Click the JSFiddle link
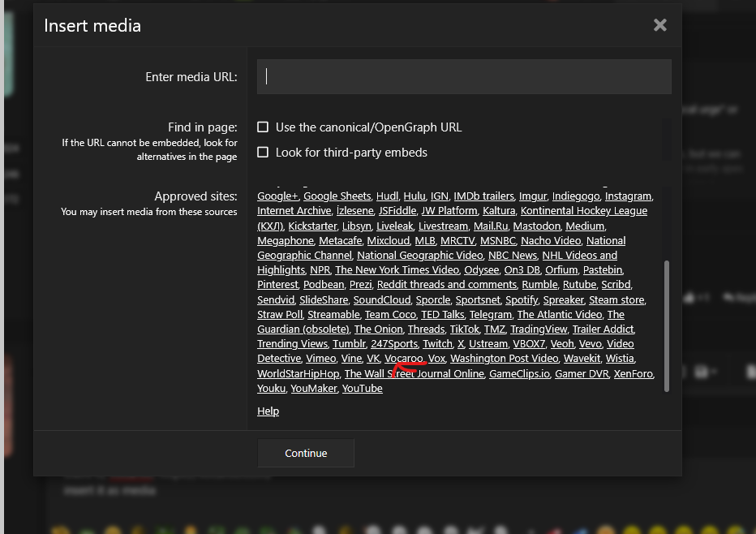This screenshot has height=534, width=756. [397, 211]
